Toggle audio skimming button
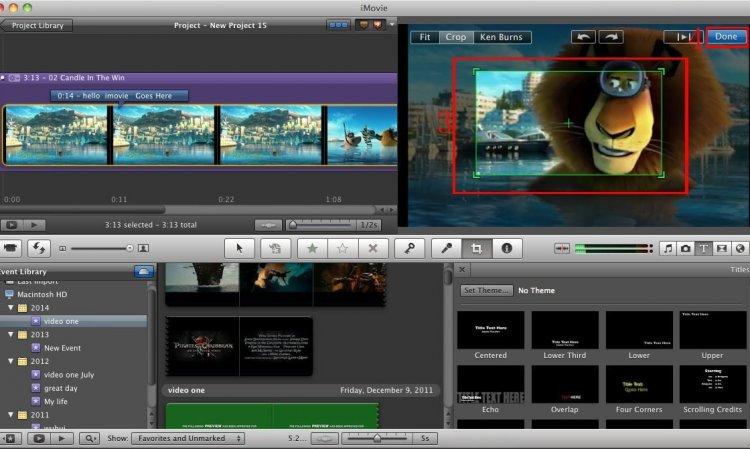The width and height of the screenshot is (750, 449). (x=562, y=248)
